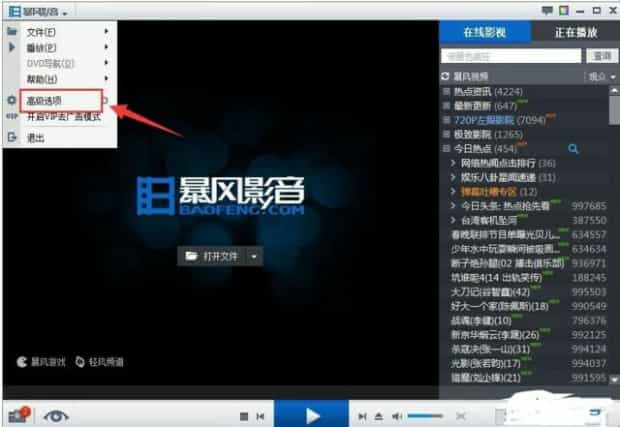The image size is (620, 427).
Task: Open the 台湾客机坠河 entry
Action: click(x=489, y=221)
